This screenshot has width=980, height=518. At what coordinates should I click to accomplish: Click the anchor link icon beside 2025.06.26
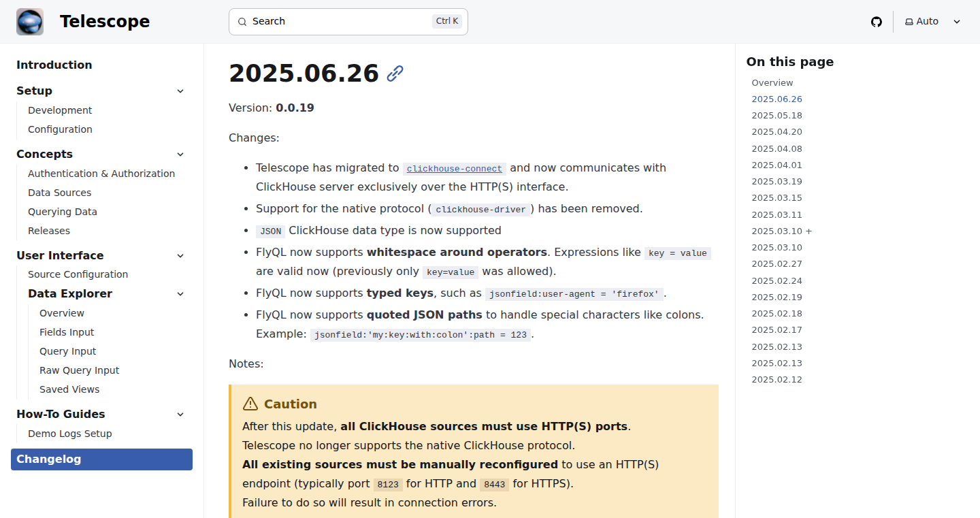(395, 74)
